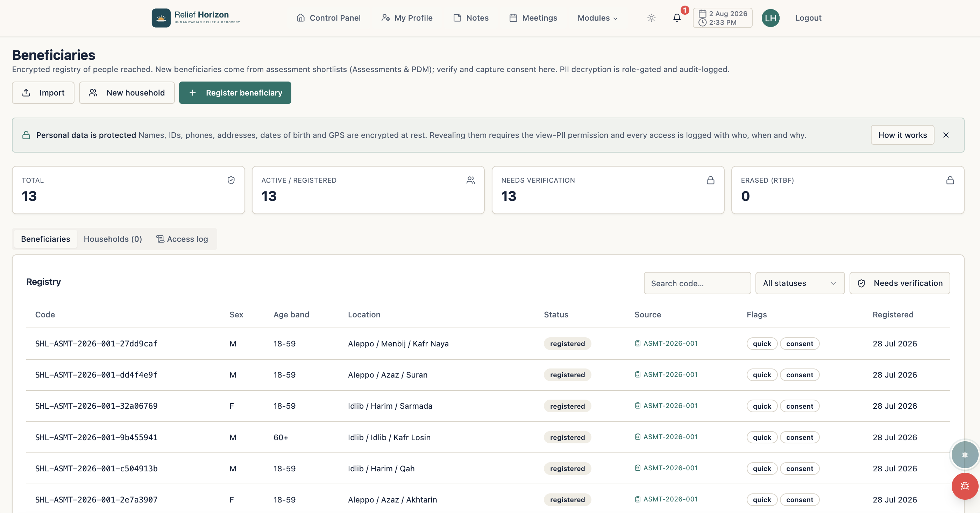Click the quick flag in Suran row
The image size is (980, 513).
(x=762, y=375)
